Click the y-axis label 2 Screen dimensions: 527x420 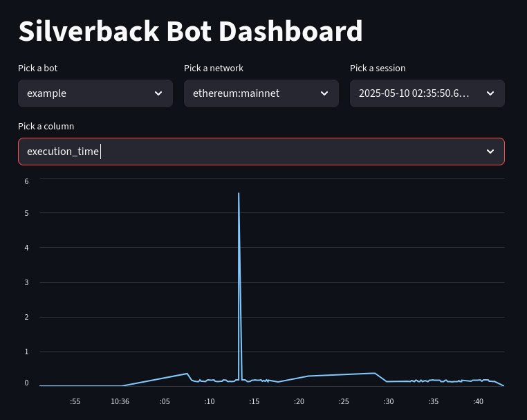click(x=26, y=317)
